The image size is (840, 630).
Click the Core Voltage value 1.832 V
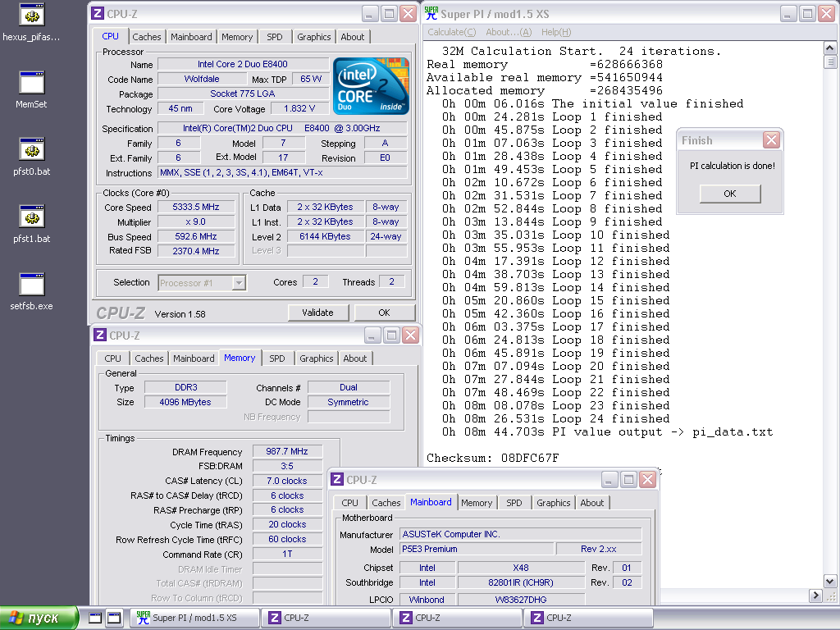tap(299, 109)
